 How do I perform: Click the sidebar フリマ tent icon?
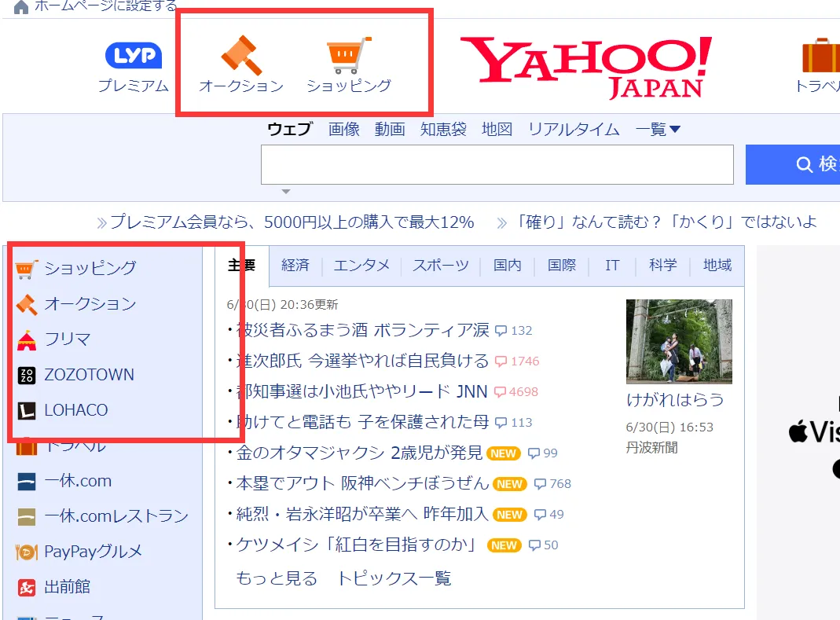[26, 340]
